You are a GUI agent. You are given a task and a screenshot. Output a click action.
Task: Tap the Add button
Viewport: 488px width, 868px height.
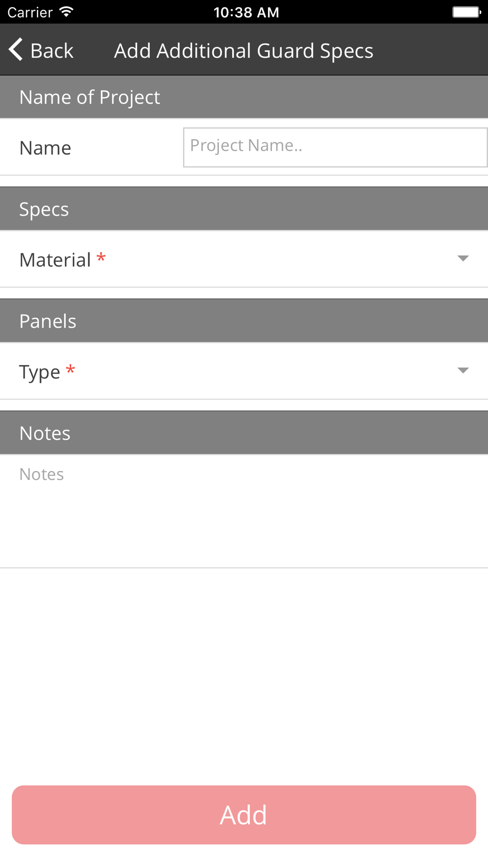[x=244, y=814]
